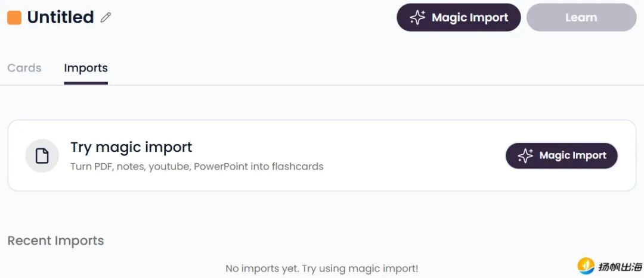Click the "No imports yet" message
This screenshot has width=644, height=278.
(321, 268)
